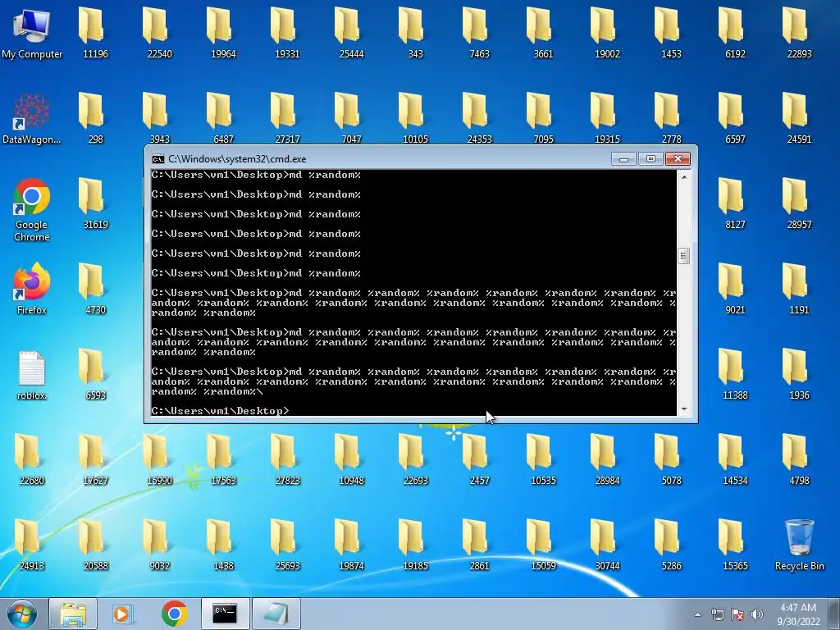The height and width of the screenshot is (630, 840).
Task: Open the volume speaker icon
Action: (x=757, y=614)
